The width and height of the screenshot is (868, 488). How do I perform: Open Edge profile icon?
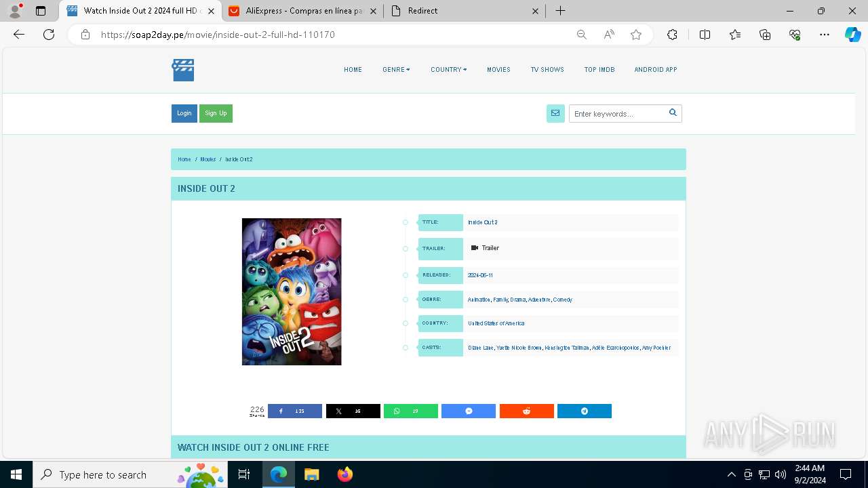15,11
